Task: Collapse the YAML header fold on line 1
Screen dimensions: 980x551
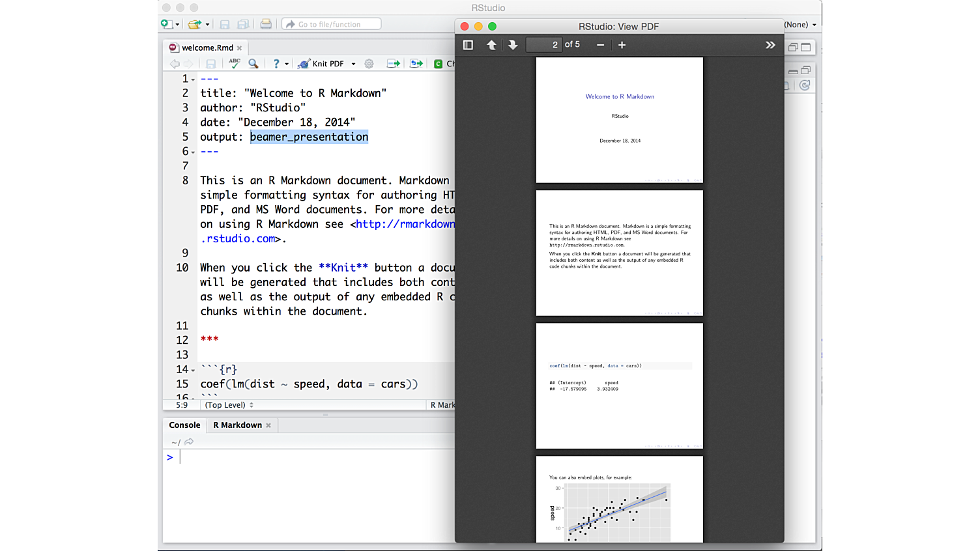Action: tap(193, 80)
